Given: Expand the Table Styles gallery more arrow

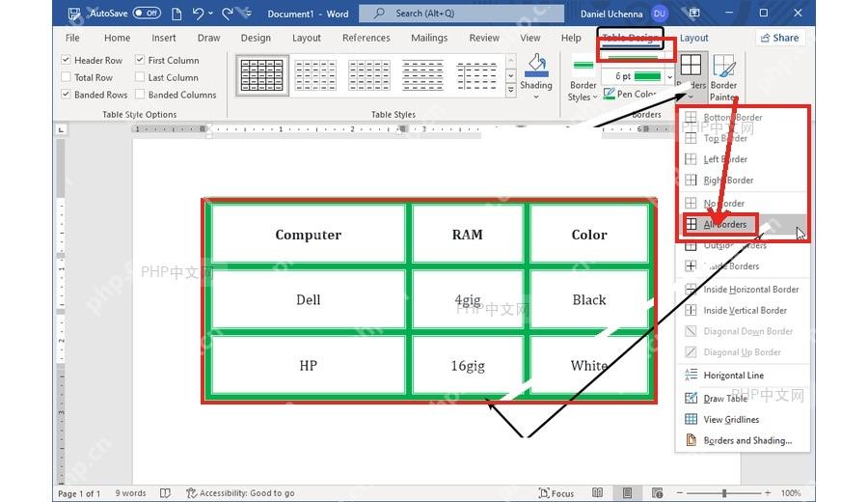Looking at the screenshot, I should (511, 89).
